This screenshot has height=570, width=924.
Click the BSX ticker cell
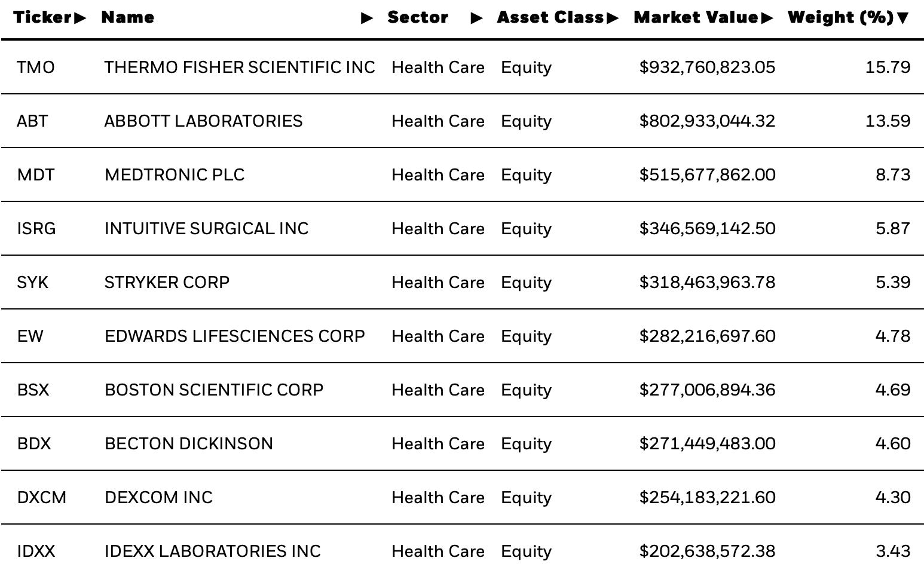click(33, 390)
